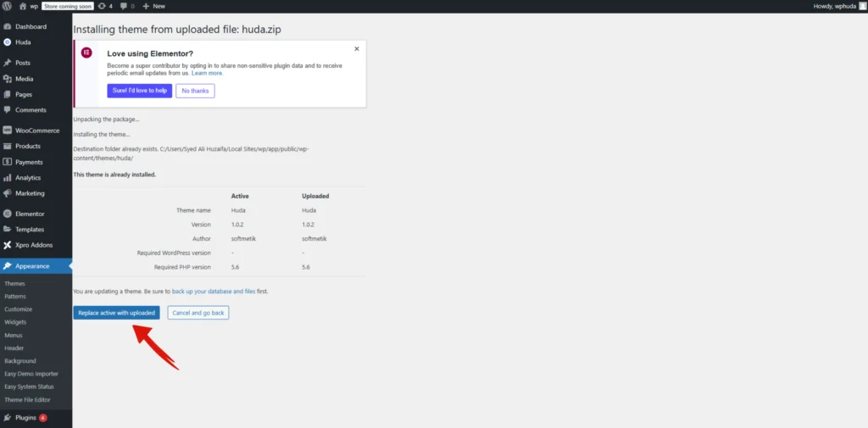Click 'Love using Elementor?' heading
Viewport: 868px width, 428px height.
pos(150,53)
